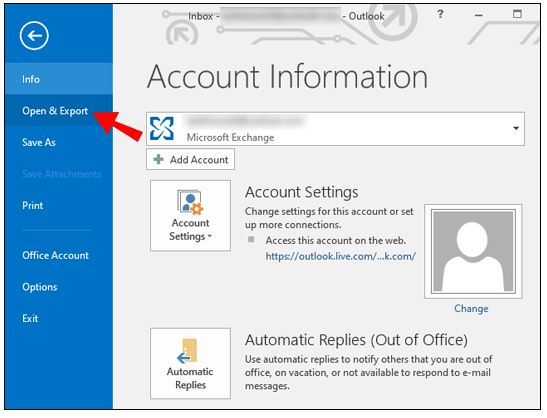Screen dimensions: 547x418
Task: Select Open & Export in sidebar
Action: [59, 111]
